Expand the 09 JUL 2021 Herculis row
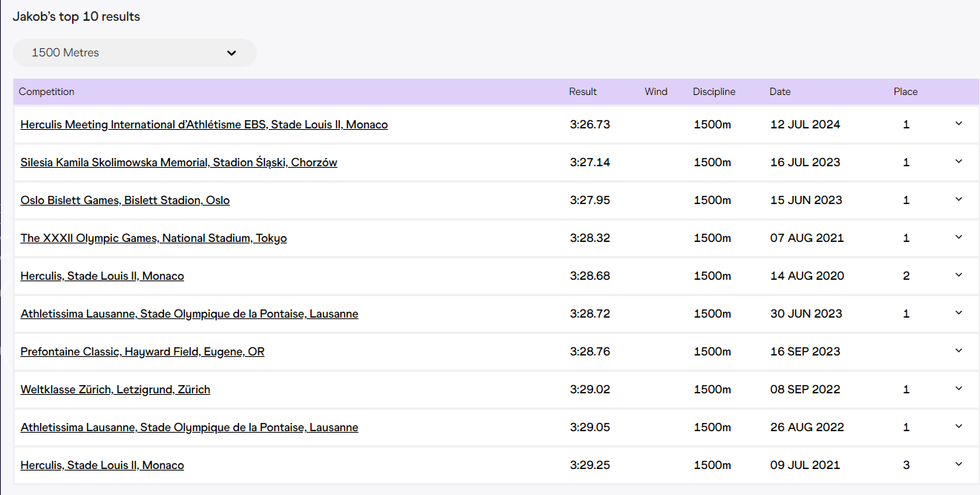 (958, 465)
